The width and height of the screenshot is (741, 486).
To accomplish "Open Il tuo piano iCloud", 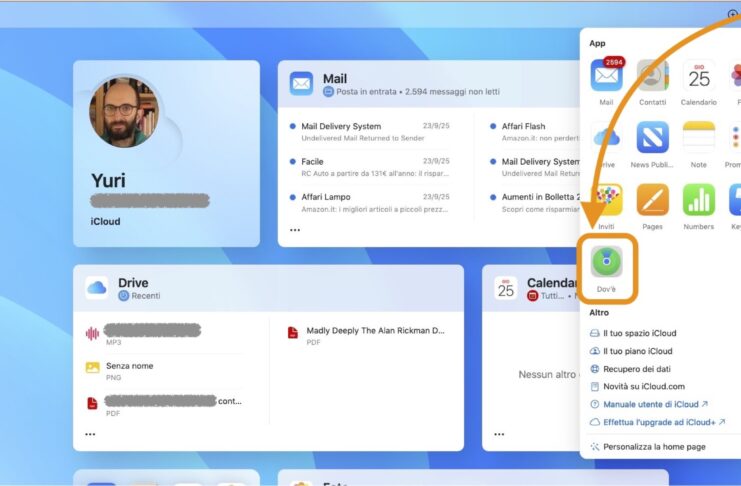I will pos(631,351).
